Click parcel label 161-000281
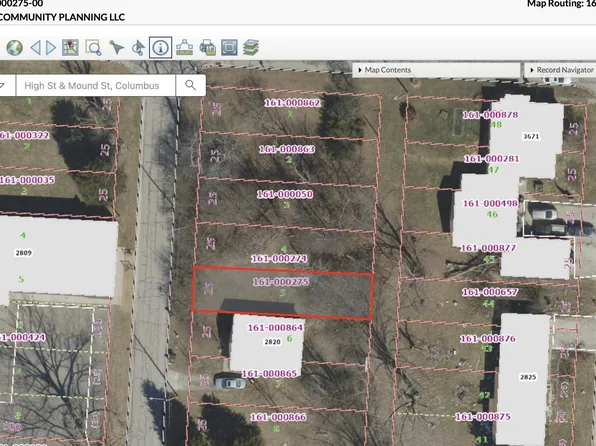This screenshot has height=446, width=596. pos(491,159)
